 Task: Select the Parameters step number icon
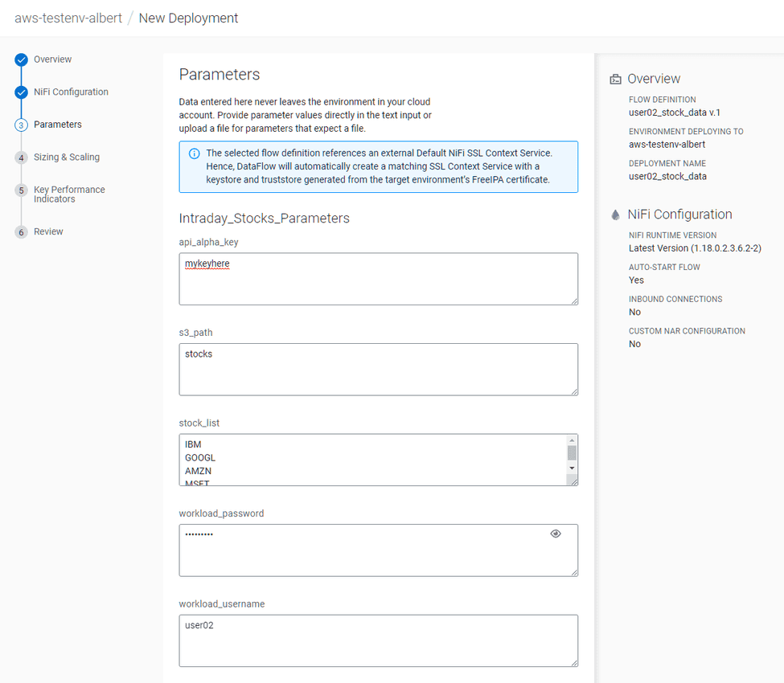[x=21, y=125]
